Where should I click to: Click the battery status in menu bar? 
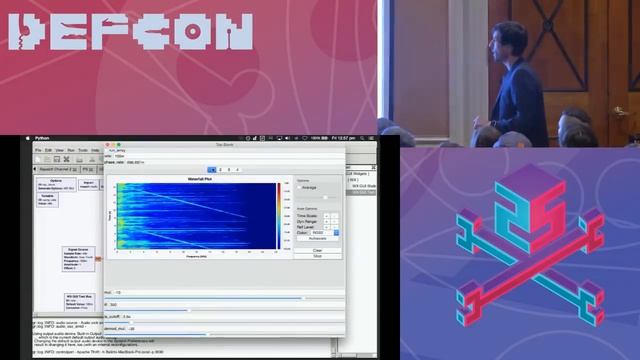319,138
